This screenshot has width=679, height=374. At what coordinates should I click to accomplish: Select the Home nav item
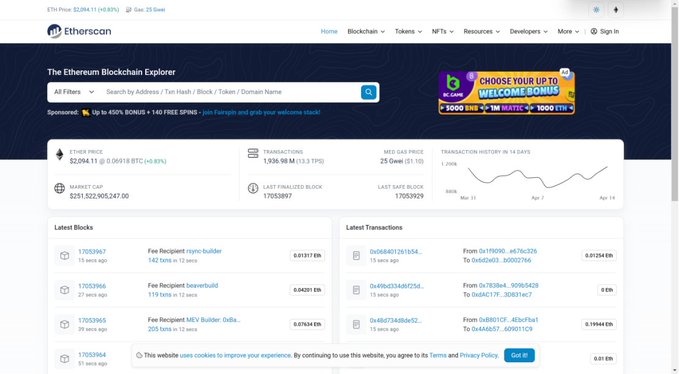pyautogui.click(x=329, y=31)
